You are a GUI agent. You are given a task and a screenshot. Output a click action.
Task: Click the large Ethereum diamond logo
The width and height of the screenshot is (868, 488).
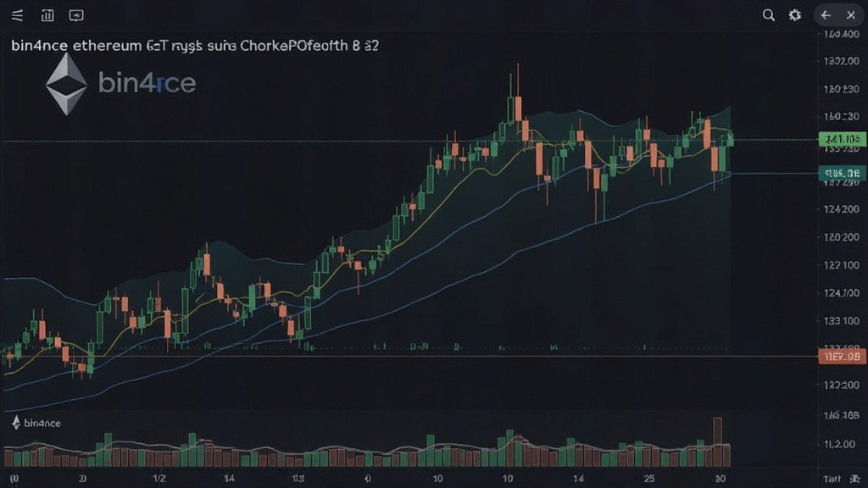click(x=66, y=84)
